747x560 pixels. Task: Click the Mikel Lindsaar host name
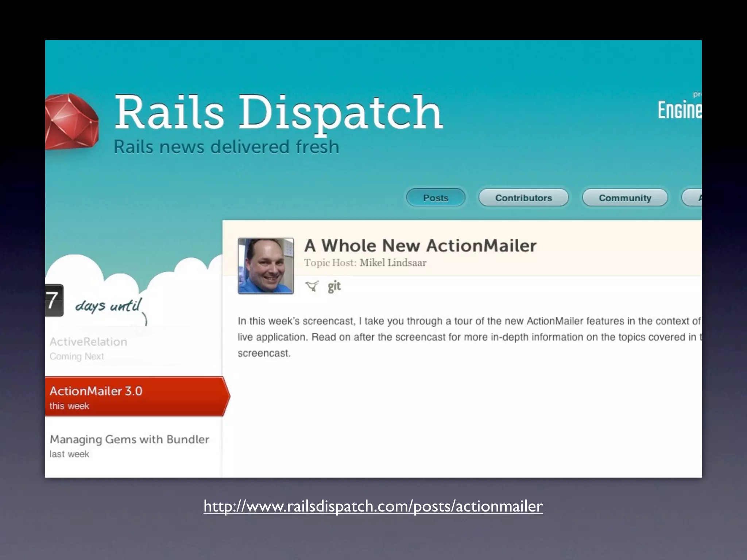[393, 262]
